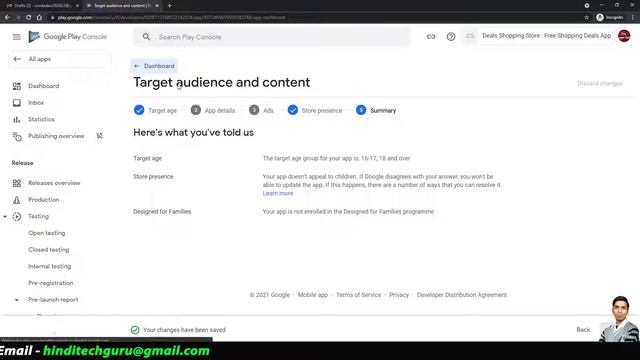
Task: Open Pre-launch report in the sidebar
Action: (53, 300)
